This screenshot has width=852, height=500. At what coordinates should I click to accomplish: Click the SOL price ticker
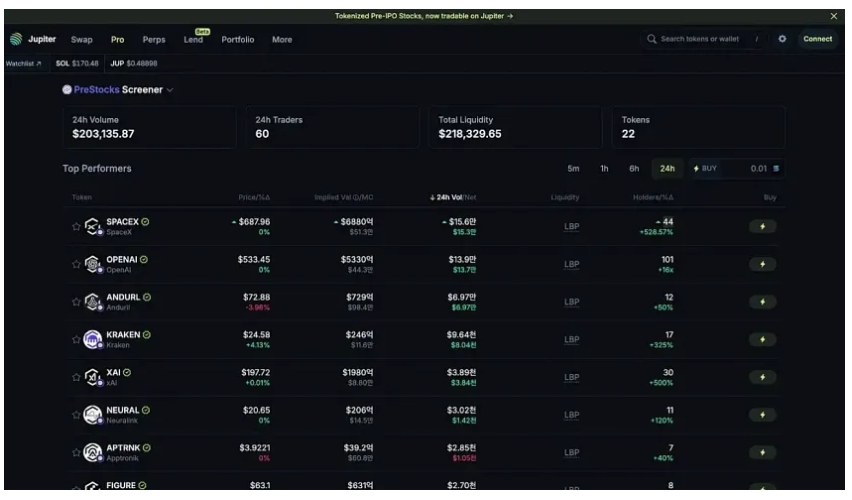coord(77,64)
